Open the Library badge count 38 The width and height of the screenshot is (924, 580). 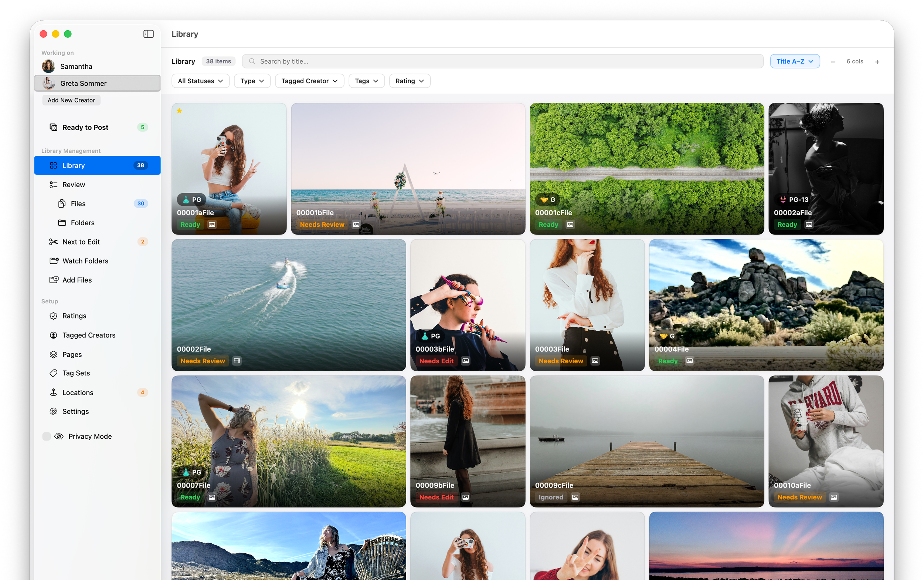(141, 166)
